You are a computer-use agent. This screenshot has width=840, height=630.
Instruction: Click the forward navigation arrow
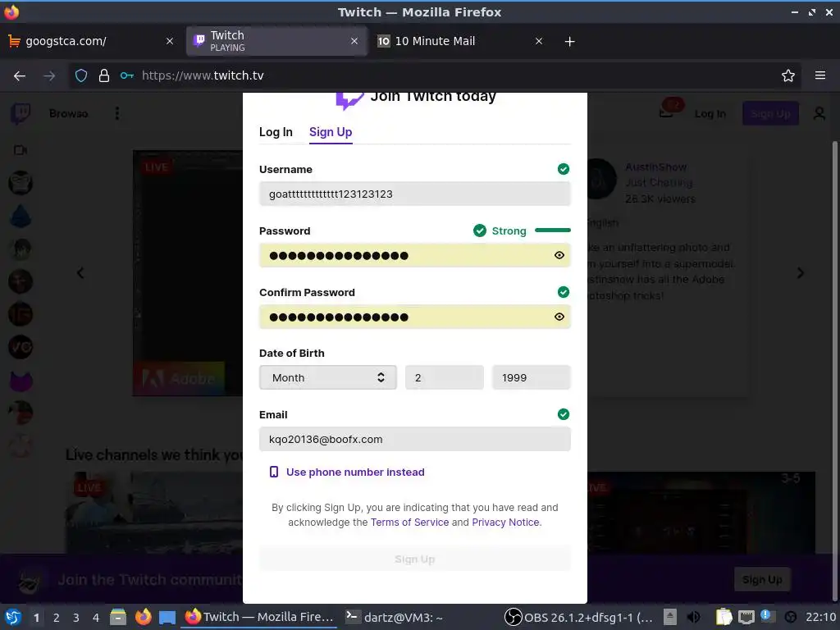pos(49,75)
